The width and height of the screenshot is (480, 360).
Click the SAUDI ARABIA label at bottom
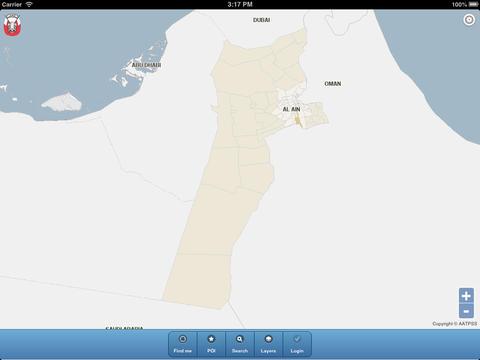(x=124, y=328)
